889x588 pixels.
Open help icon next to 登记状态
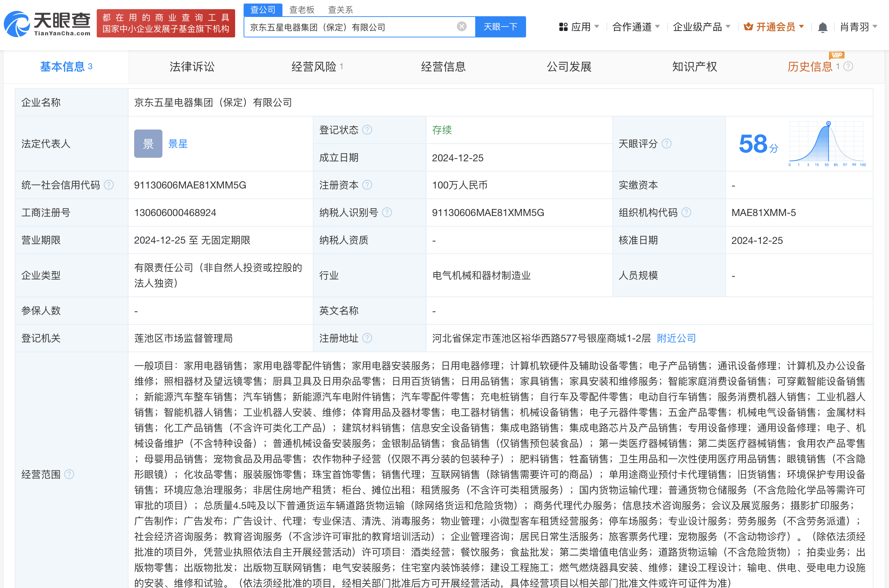tap(368, 130)
